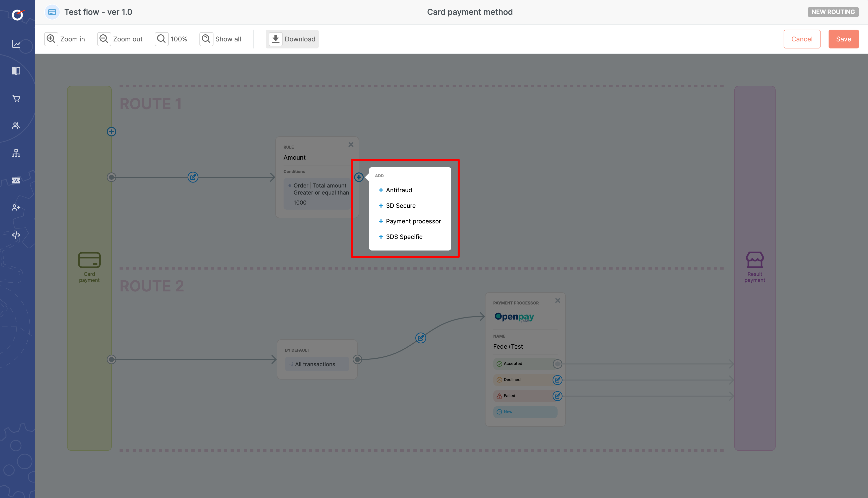Click Show all in toolbar
This screenshot has width=868, height=498.
coord(220,39)
